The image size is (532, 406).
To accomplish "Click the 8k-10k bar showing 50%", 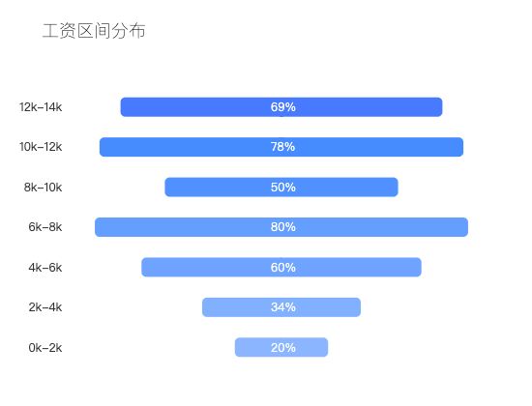I will coord(281,187).
